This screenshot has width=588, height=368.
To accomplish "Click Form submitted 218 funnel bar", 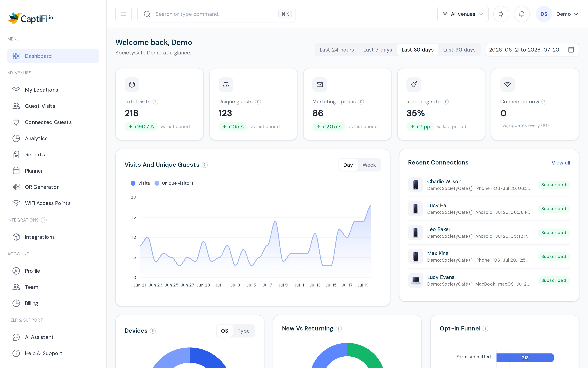I will coord(525,358).
